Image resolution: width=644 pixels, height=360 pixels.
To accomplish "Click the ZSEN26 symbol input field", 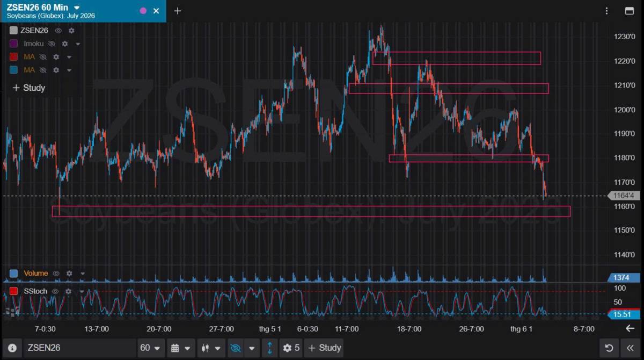I will (79, 348).
